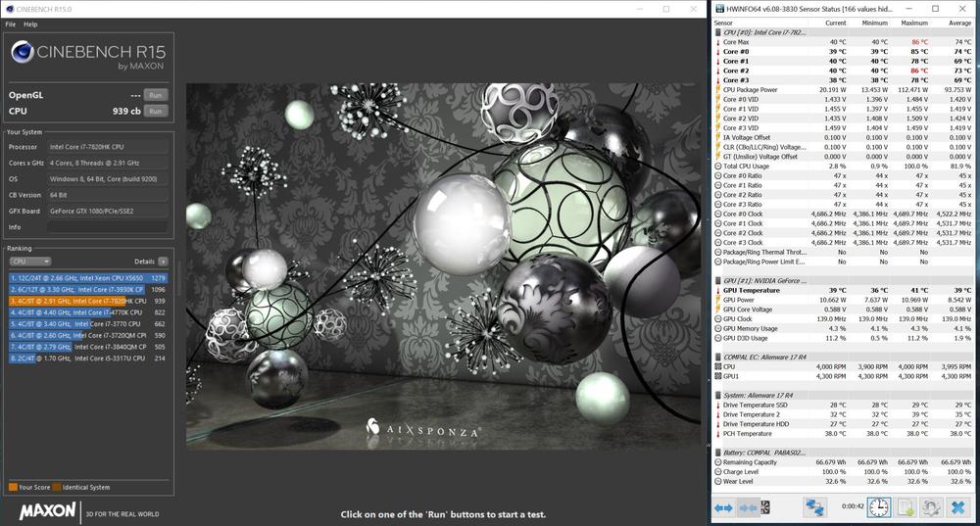Viewport: 980px width, 526px height.
Task: Open the Help menu in Cinebench
Action: click(x=30, y=24)
